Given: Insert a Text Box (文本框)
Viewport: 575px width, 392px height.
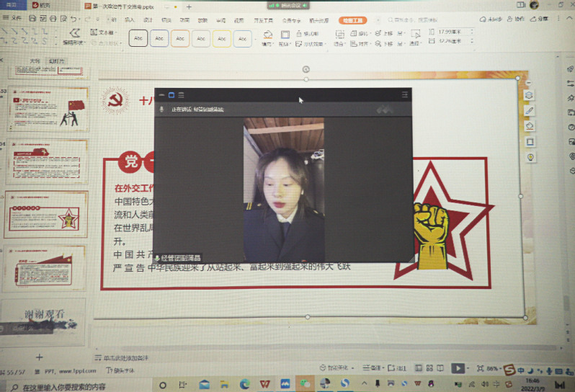Looking at the screenshot, I should 102,32.
